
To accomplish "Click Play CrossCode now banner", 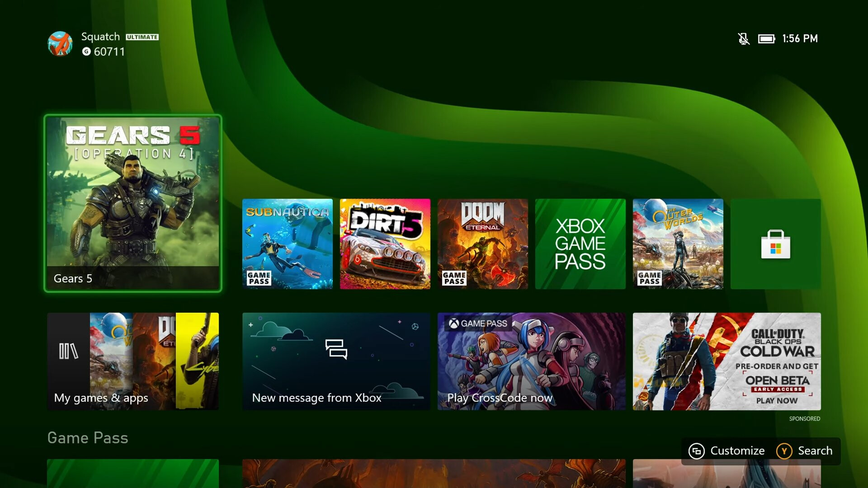I will [x=532, y=361].
